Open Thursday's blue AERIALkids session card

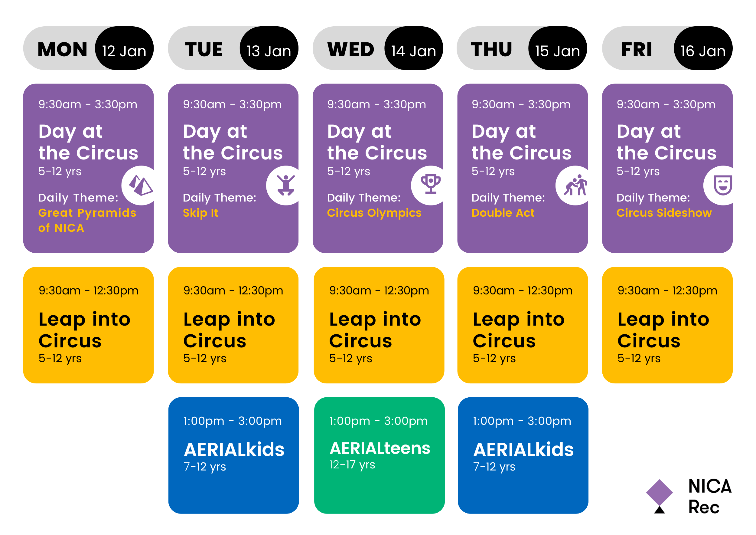coord(523,455)
